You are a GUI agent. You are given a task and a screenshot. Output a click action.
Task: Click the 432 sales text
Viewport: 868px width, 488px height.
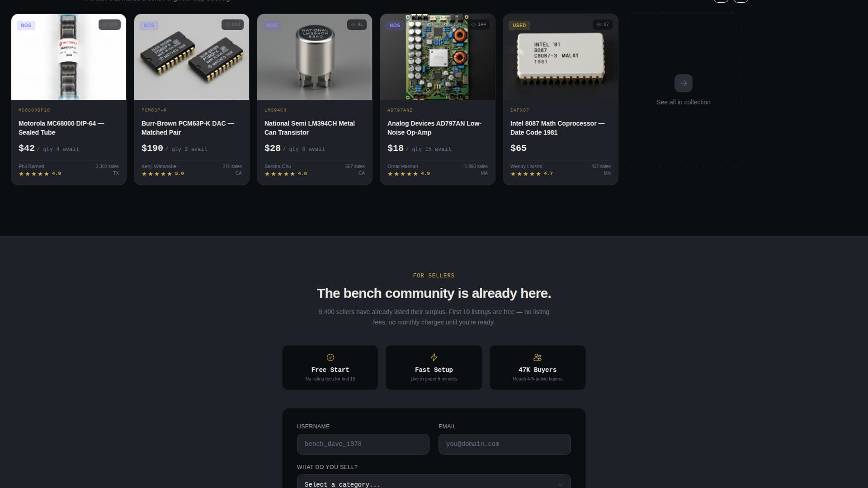pyautogui.click(x=601, y=167)
